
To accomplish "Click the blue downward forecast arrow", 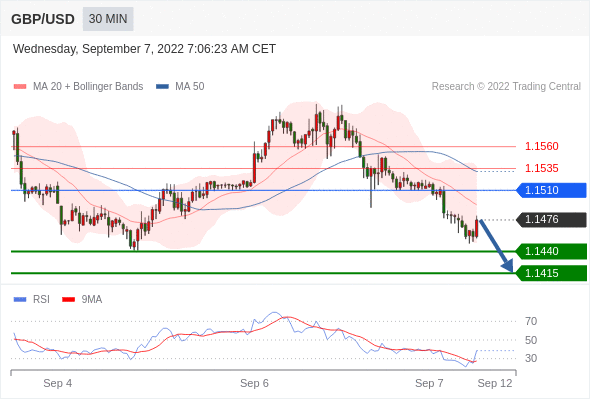I will (x=496, y=246).
